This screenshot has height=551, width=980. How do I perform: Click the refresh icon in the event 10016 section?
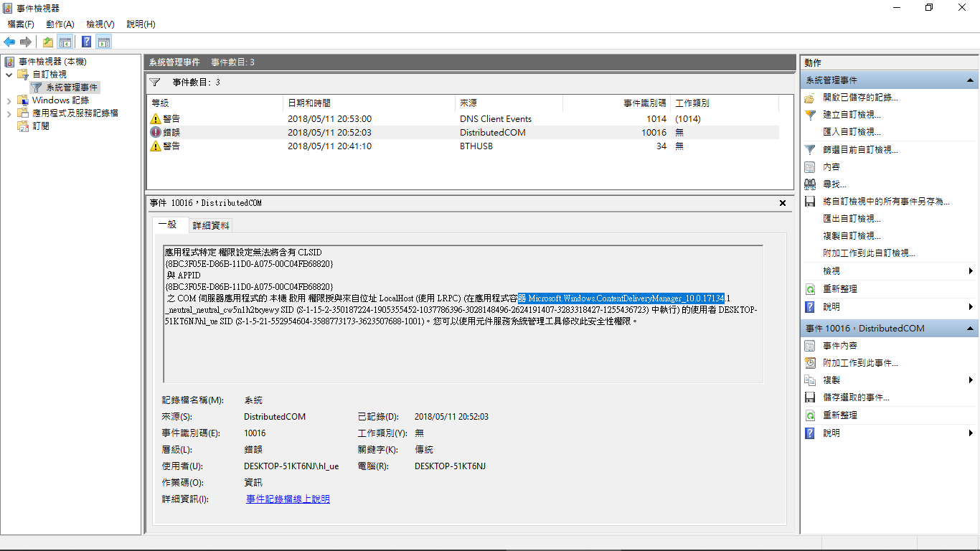[810, 415]
